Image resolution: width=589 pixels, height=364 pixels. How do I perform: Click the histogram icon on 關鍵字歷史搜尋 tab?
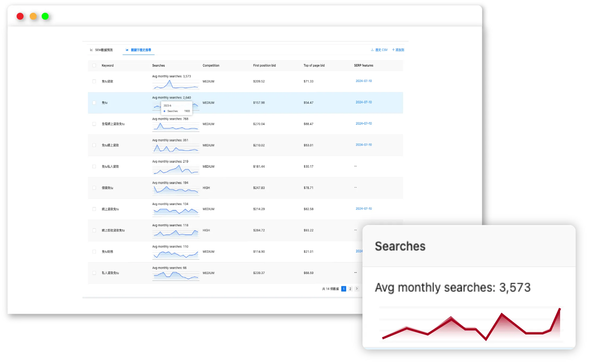[x=127, y=50]
